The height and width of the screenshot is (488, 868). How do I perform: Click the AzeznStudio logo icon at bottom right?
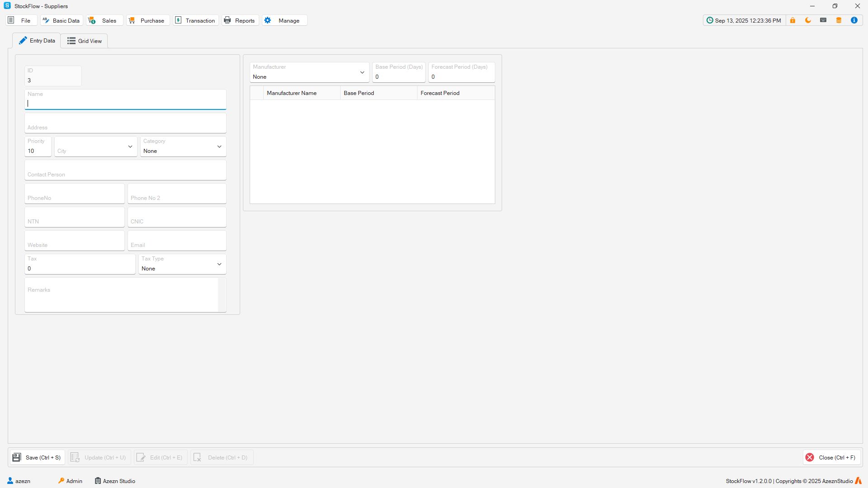click(858, 481)
